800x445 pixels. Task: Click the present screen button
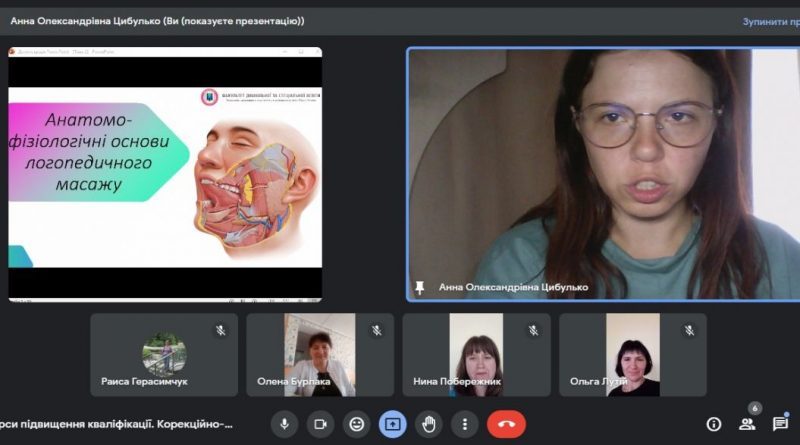click(392, 424)
